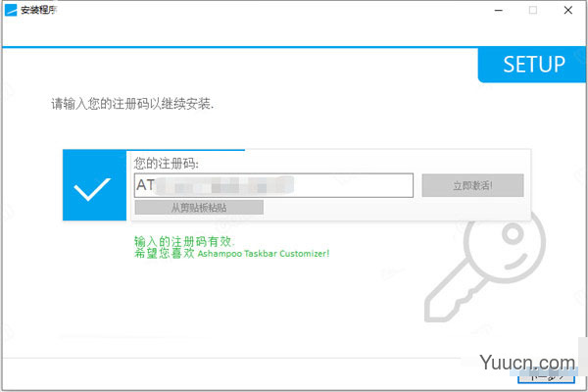The height and width of the screenshot is (392, 588).
Task: Click the 安装程序 window title text
Action: point(38,10)
